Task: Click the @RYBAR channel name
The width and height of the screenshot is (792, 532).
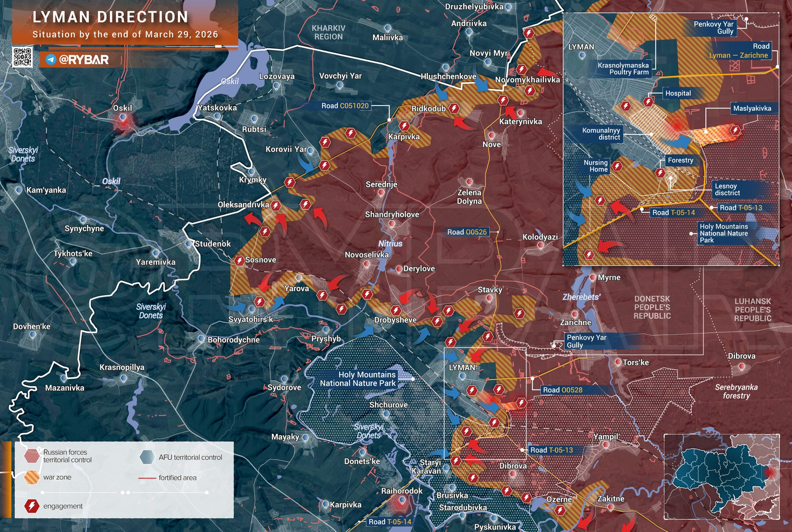Action: (x=84, y=60)
